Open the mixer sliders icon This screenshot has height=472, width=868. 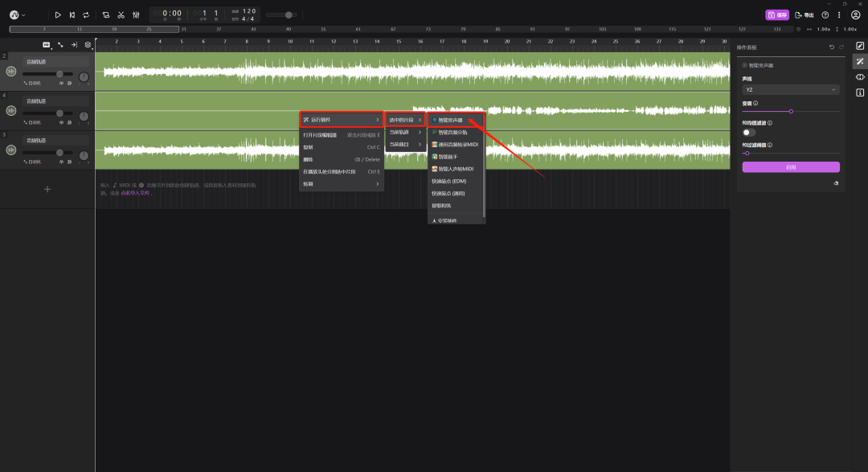136,15
